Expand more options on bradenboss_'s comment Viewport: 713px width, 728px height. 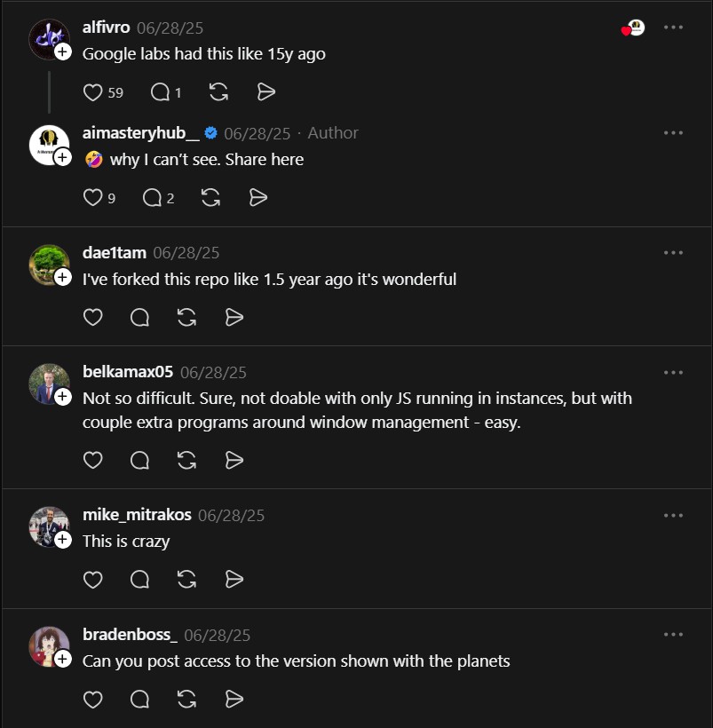[673, 635]
